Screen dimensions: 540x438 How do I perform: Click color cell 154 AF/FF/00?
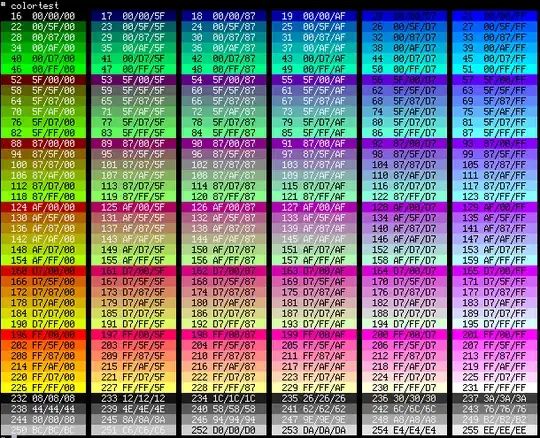(x=43, y=260)
